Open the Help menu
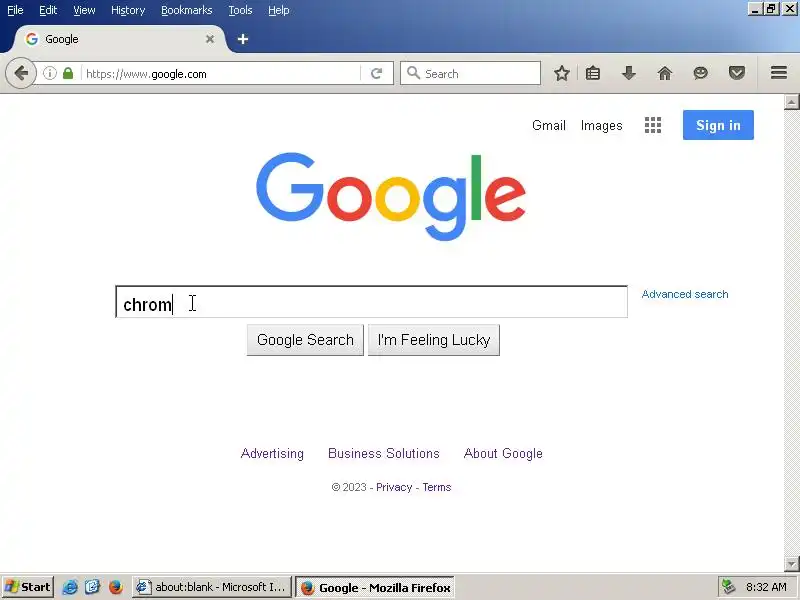 pyautogui.click(x=279, y=10)
